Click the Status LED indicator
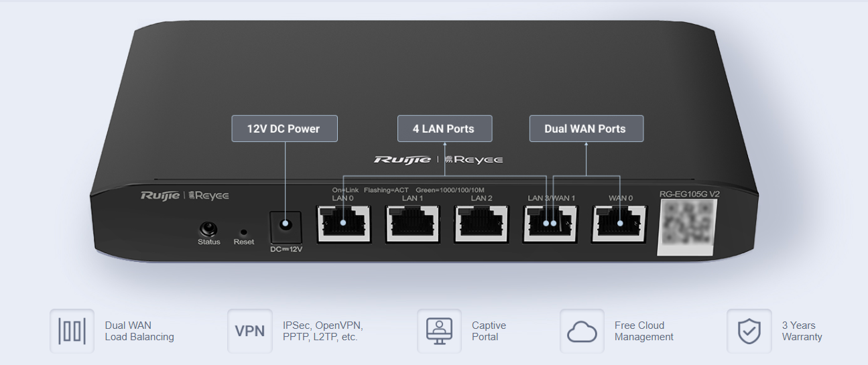Screen dimensions: 868x365 pos(209,229)
